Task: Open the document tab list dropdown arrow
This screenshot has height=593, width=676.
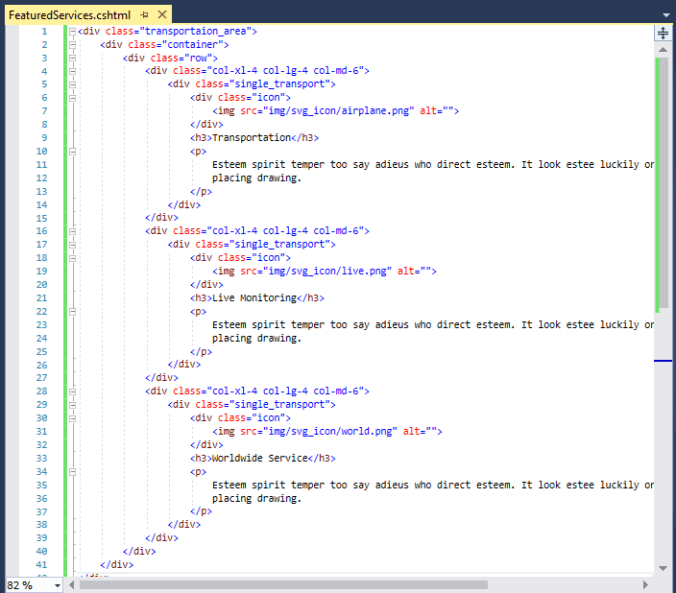Action: point(665,16)
